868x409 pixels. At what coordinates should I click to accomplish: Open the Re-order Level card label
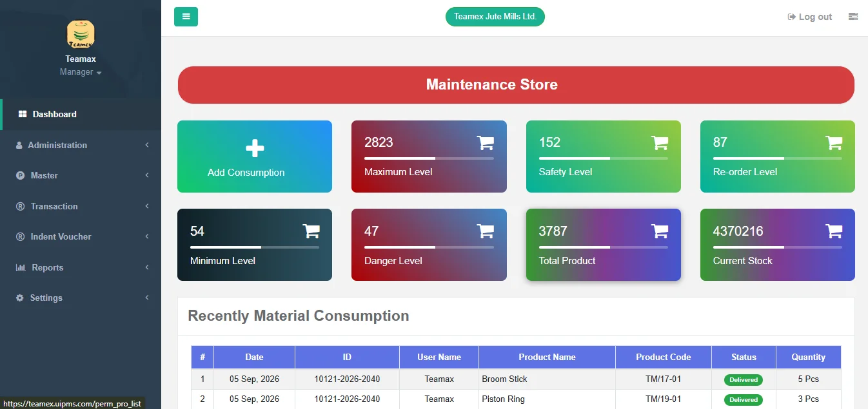point(745,172)
